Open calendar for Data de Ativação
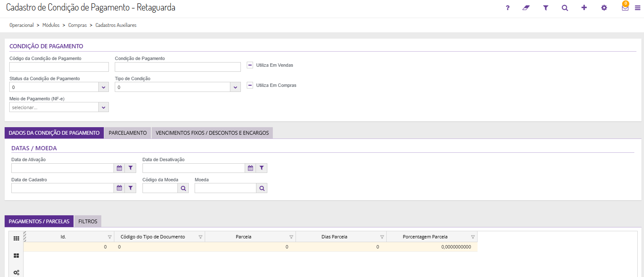The width and height of the screenshot is (644, 277). (x=119, y=168)
